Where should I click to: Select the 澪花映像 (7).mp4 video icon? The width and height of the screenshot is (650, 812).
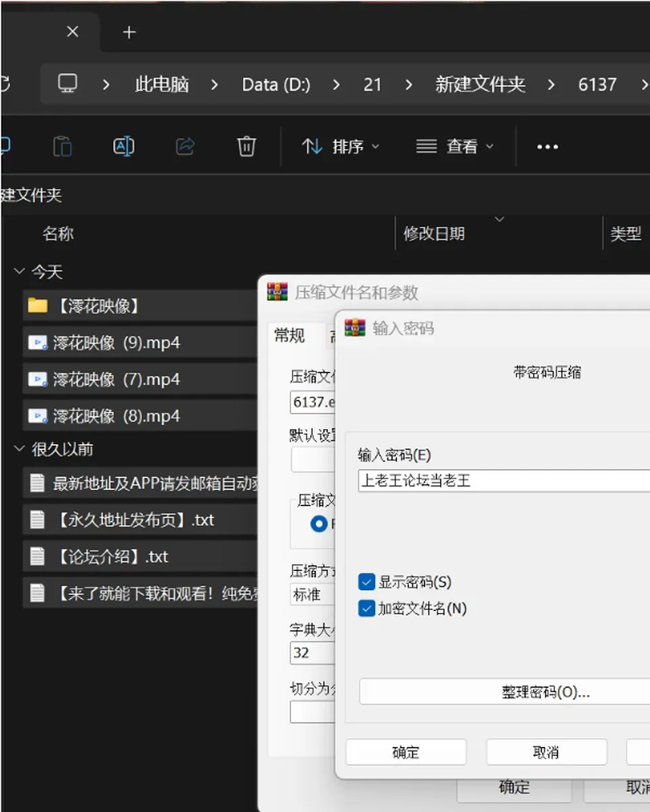[37, 379]
